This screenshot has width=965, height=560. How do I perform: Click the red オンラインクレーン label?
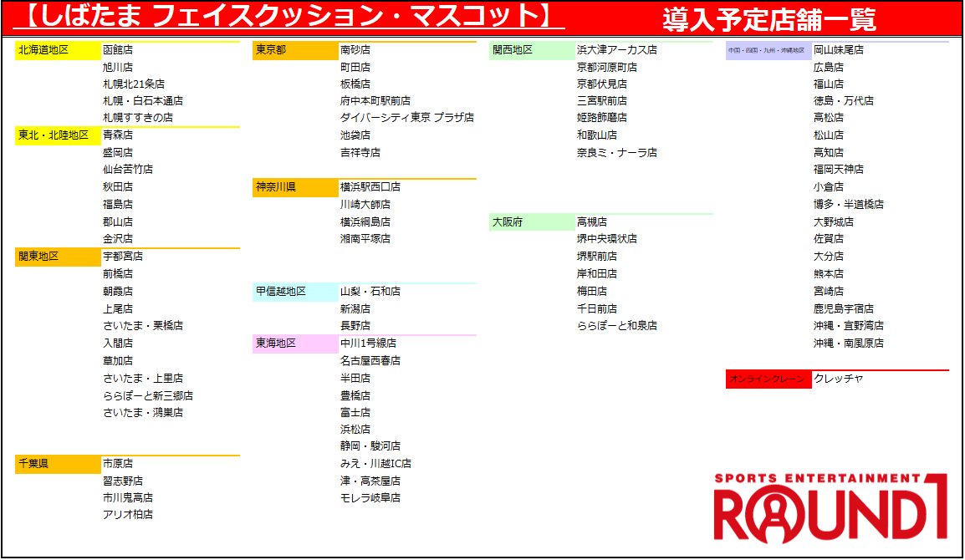768,379
